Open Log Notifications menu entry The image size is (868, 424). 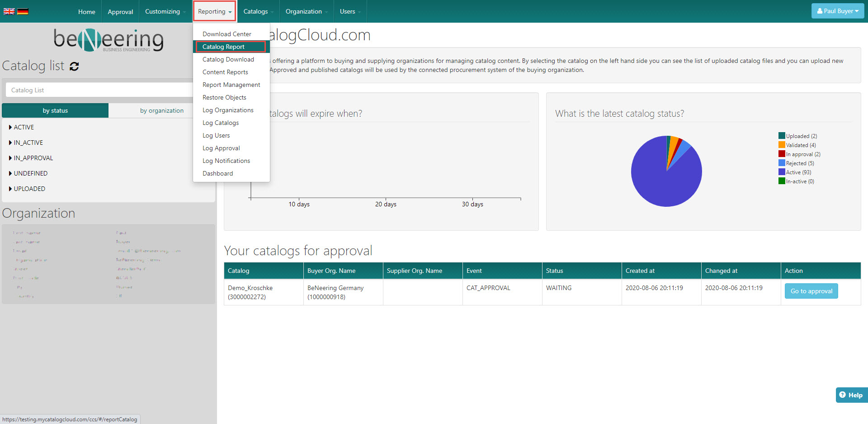[x=226, y=161]
